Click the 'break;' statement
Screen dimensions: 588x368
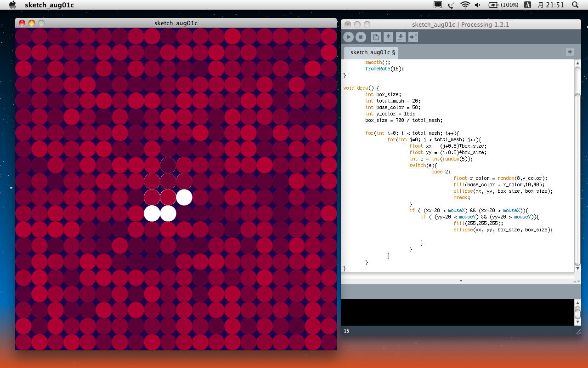tap(462, 198)
